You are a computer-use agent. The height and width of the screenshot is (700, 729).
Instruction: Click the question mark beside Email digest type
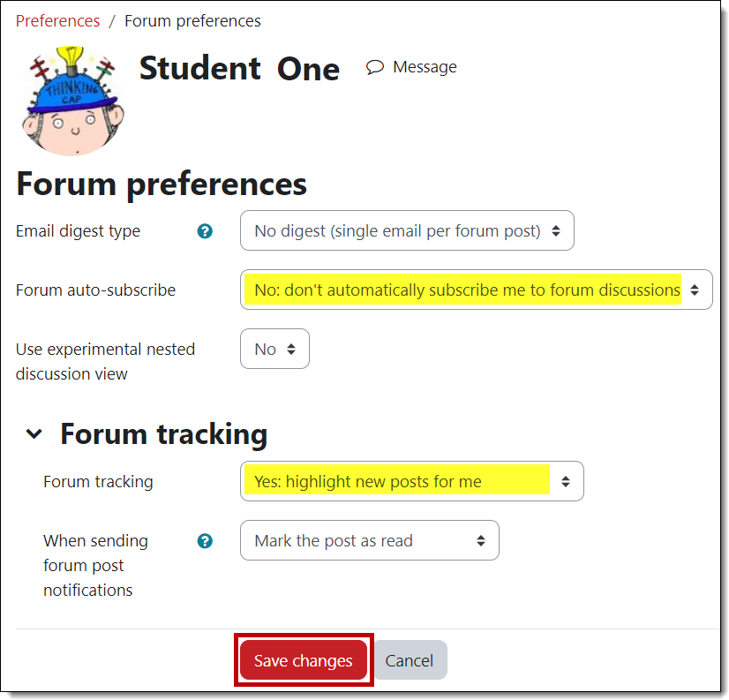click(x=205, y=230)
